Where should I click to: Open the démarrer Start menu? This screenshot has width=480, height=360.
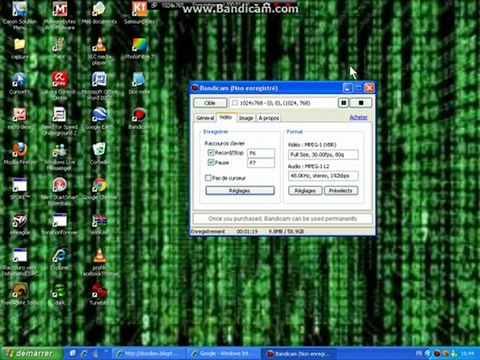[31, 353]
